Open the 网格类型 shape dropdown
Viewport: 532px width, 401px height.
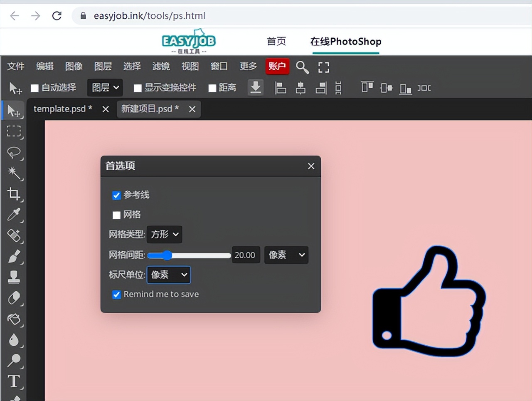coord(164,234)
